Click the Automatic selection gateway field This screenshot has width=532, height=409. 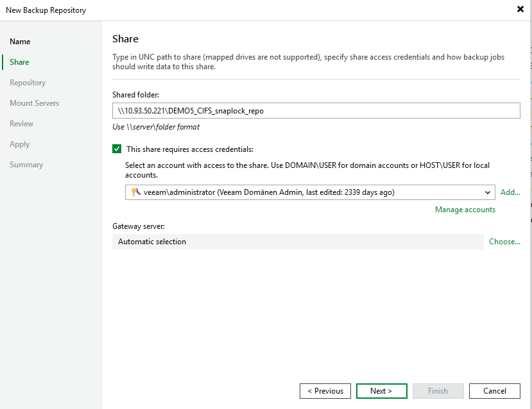click(298, 242)
